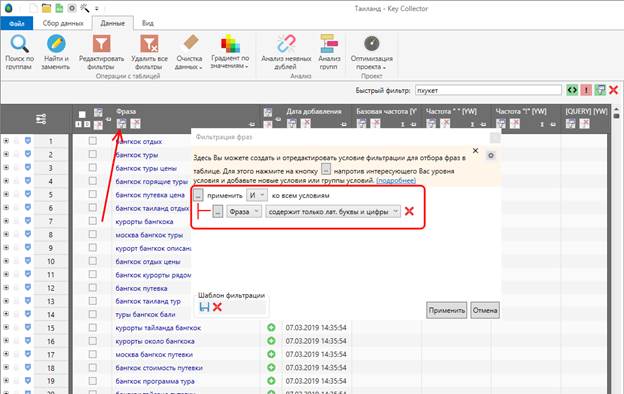The width and height of the screenshot is (624, 394).
Task: Focus the Быстрый фильтр input field
Action: [x=488, y=90]
